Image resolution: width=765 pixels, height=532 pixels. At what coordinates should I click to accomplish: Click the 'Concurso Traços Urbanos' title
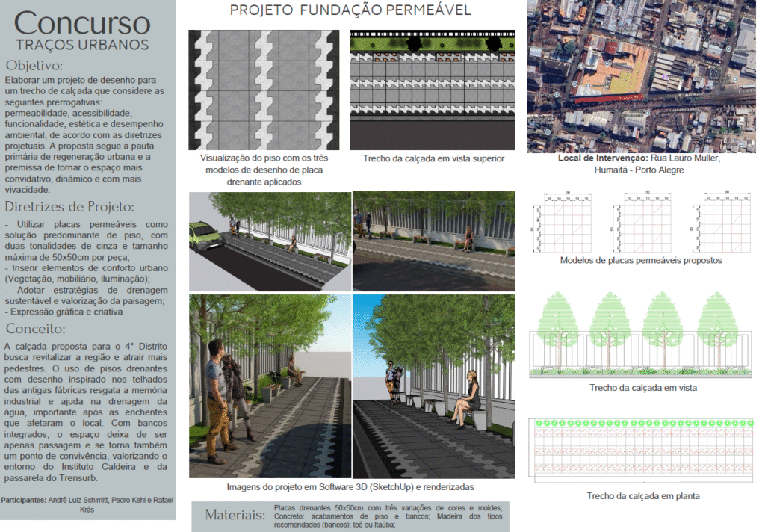(82, 31)
